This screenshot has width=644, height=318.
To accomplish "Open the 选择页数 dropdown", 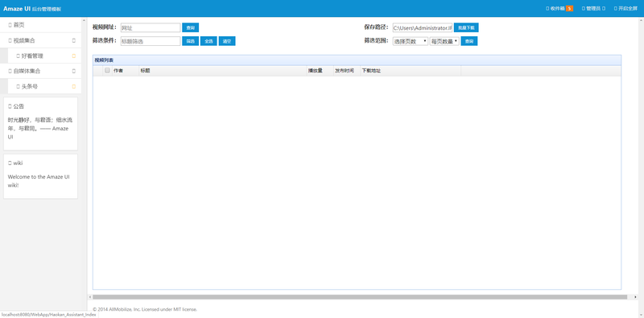I will [x=411, y=41].
